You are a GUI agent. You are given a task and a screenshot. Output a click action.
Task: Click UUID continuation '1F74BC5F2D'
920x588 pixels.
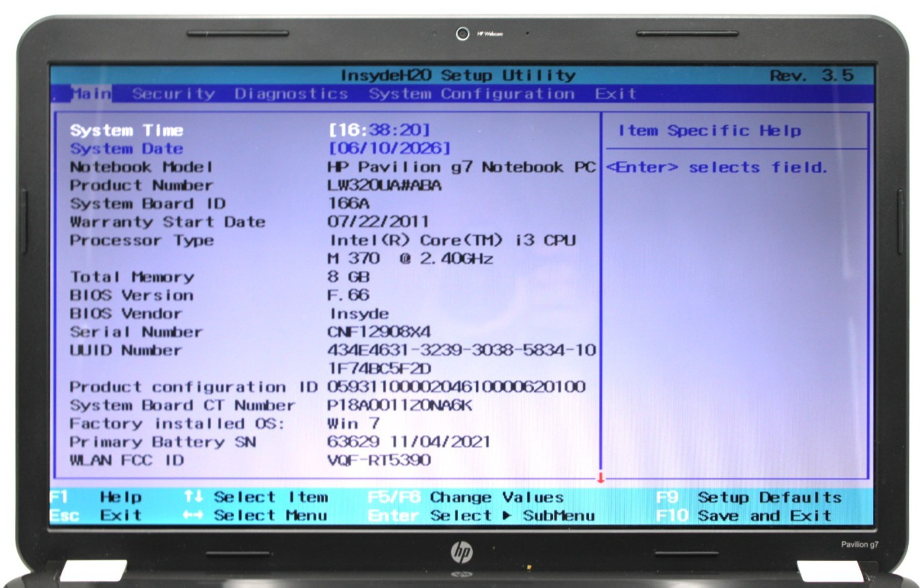379,368
